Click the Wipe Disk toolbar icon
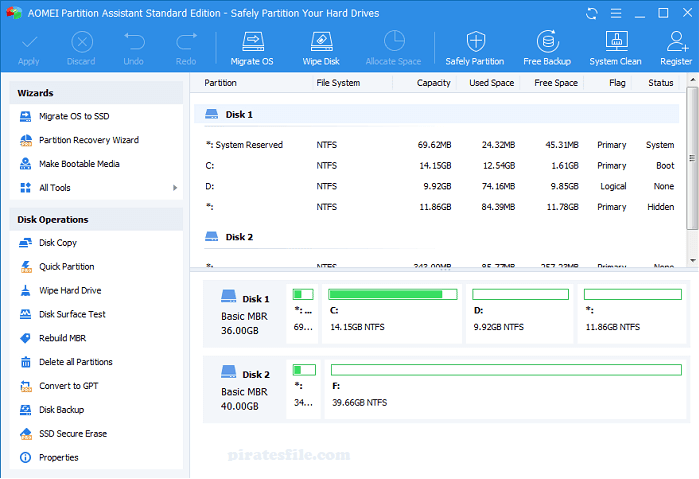Viewport: 699px width, 479px height. click(321, 42)
